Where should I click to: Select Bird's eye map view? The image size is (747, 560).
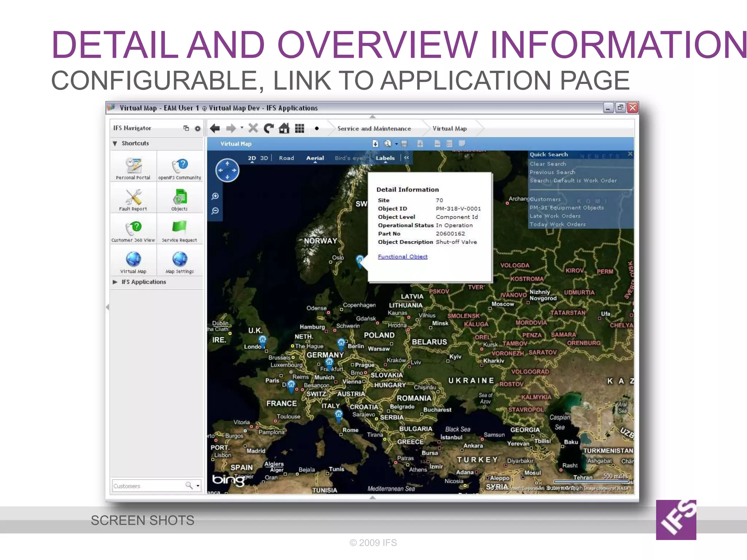click(349, 158)
